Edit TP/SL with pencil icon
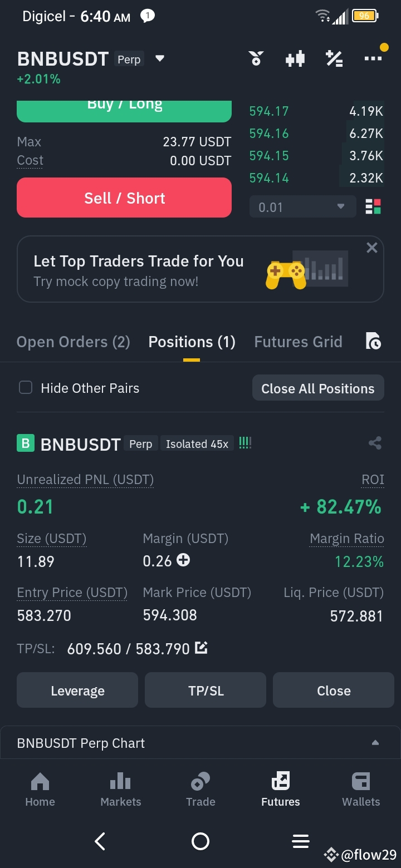This screenshot has width=401, height=868. click(x=201, y=648)
